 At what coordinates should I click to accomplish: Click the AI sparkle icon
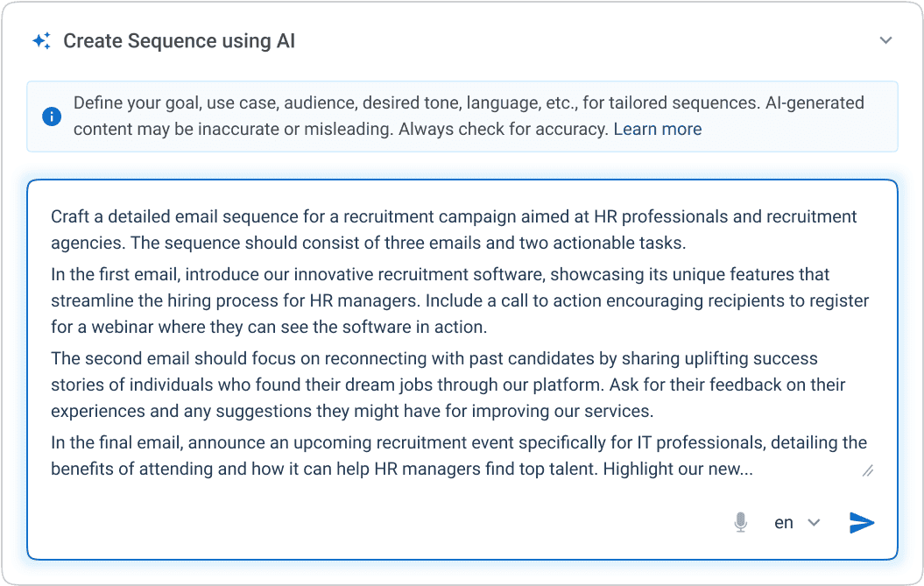point(41,41)
